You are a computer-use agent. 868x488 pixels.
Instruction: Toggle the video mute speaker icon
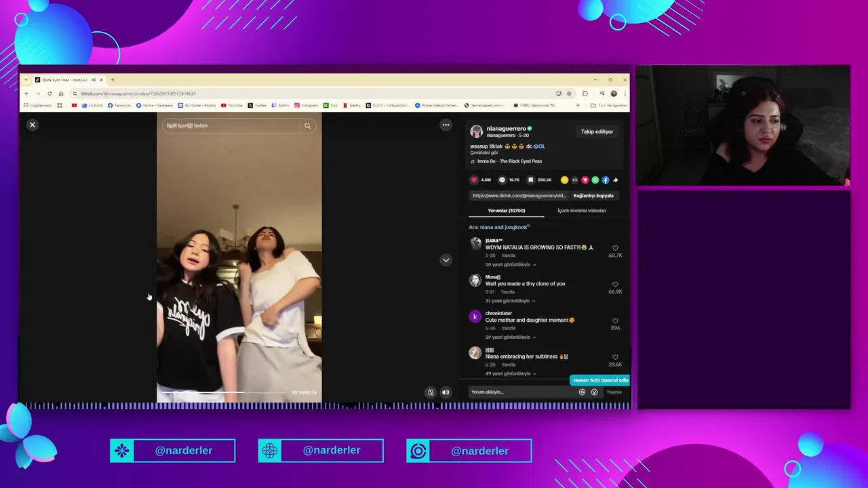[x=446, y=392]
